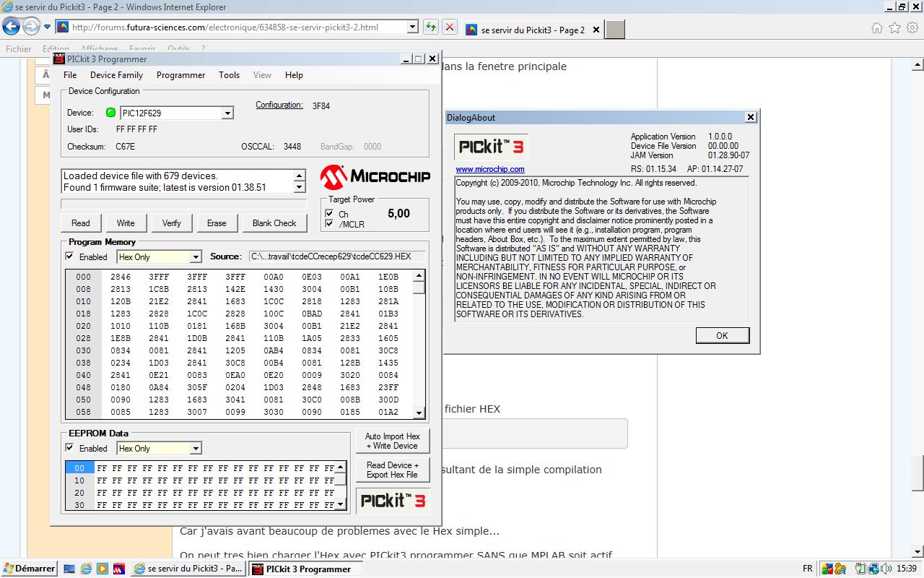The width and height of the screenshot is (924, 578).
Task: Click the site favicon in address bar
Action: [x=62, y=27]
